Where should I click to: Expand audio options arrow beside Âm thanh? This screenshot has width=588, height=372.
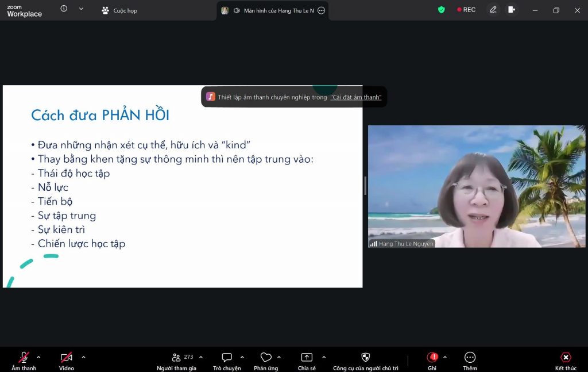click(38, 357)
